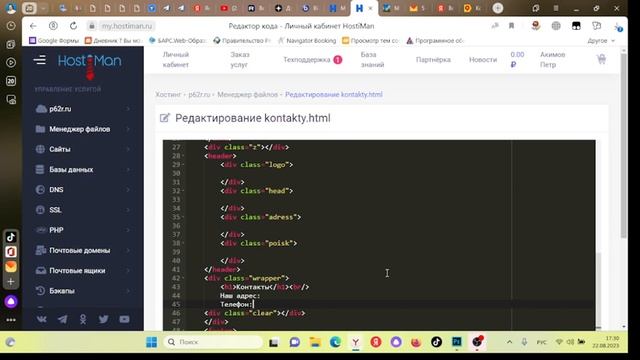Click the p62r.ru breadcrumb link
Viewport: 640px width, 360px height.
click(x=199, y=94)
